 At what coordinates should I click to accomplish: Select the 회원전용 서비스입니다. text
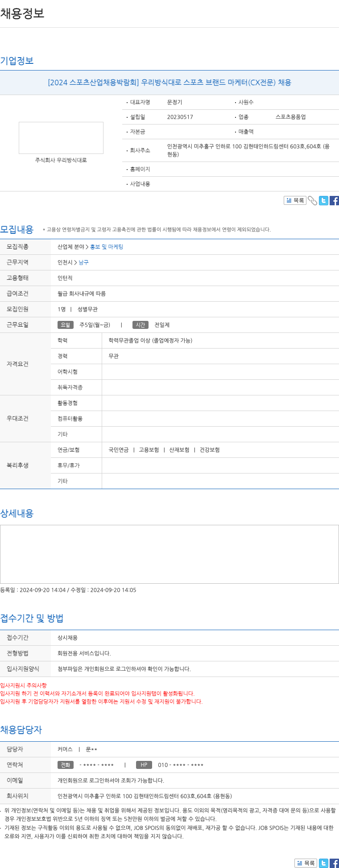pos(84,653)
